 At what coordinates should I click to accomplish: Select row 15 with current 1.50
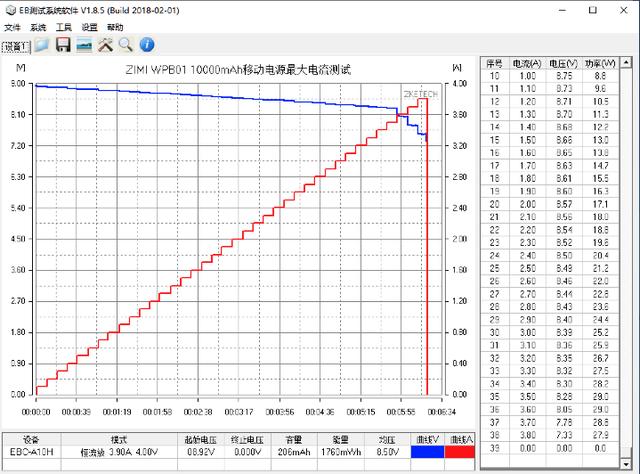[550, 140]
